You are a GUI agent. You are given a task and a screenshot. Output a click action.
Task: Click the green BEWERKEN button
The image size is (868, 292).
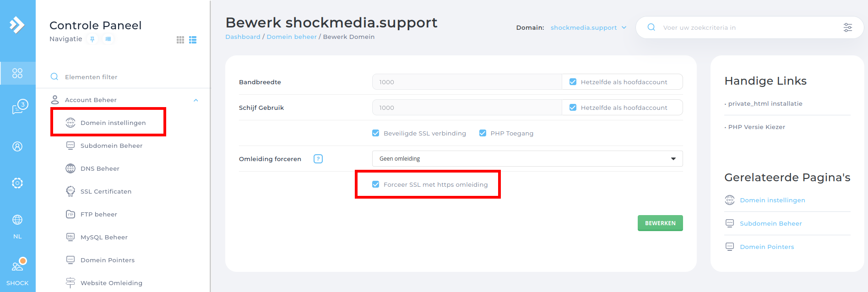tap(660, 223)
